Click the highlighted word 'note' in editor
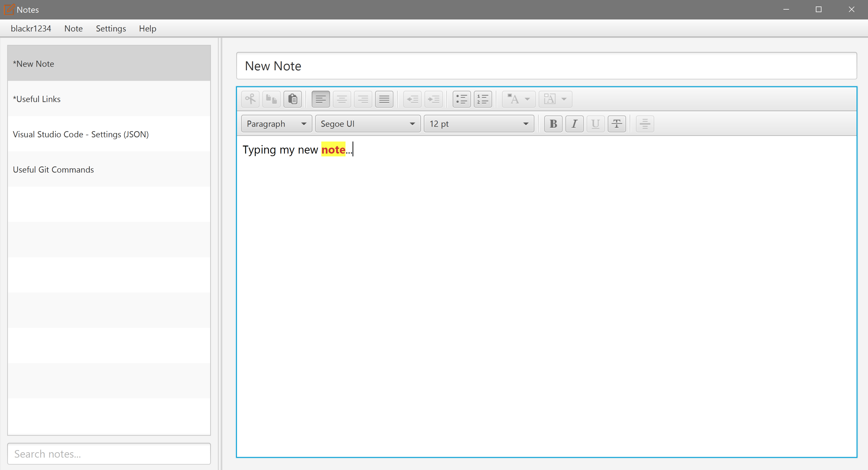 click(x=333, y=150)
